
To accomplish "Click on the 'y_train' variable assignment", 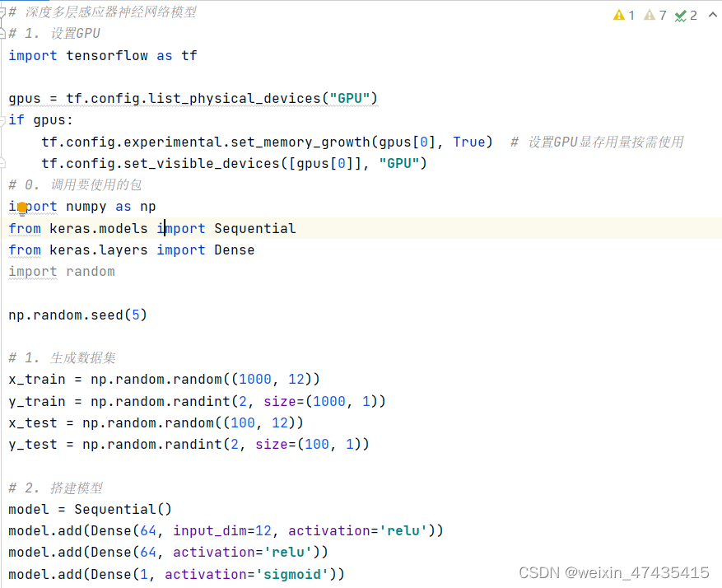I will click(x=37, y=402).
